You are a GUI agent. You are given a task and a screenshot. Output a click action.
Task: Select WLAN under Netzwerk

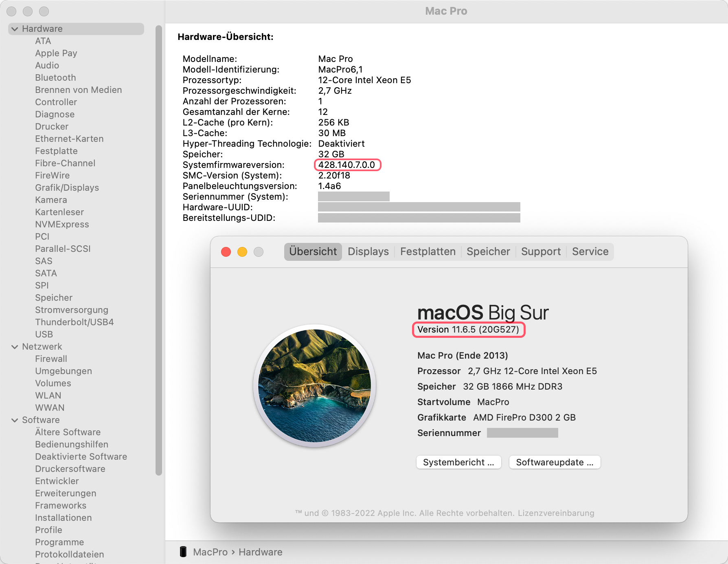point(48,396)
